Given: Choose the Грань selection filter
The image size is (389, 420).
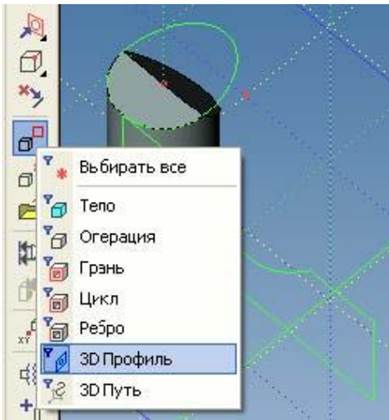Looking at the screenshot, I should coord(138,268).
